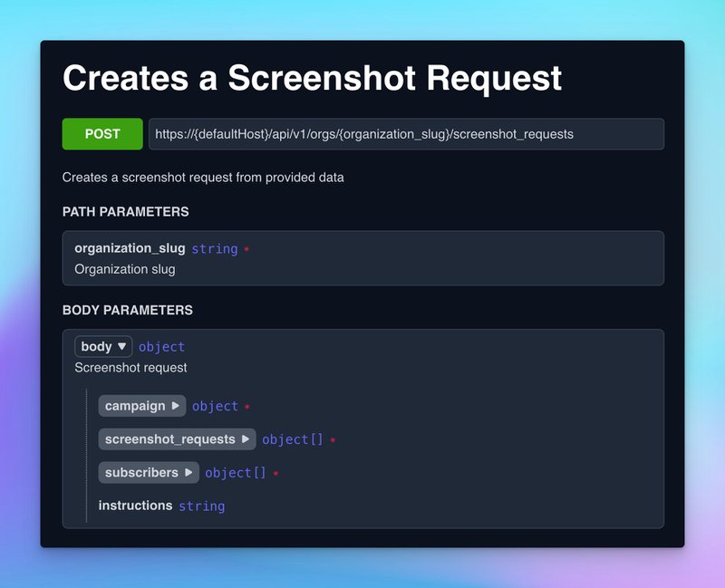
Task: Click the required marker next to subscribers
Action: click(x=275, y=472)
